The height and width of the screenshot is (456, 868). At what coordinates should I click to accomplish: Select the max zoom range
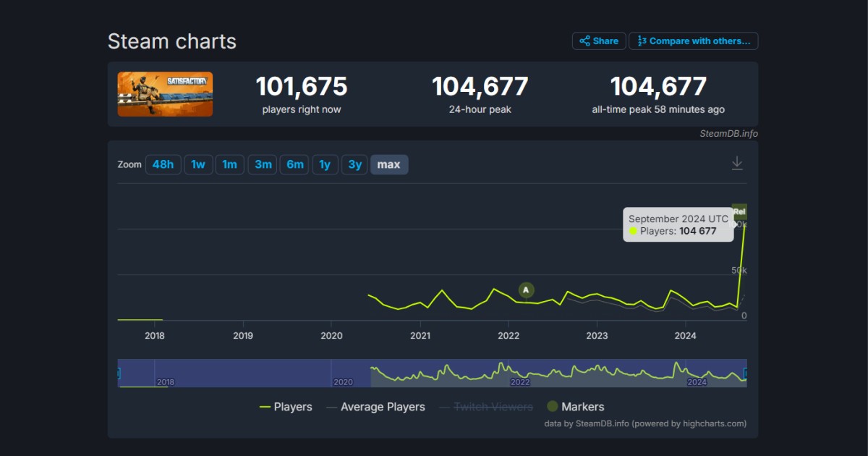tap(389, 164)
